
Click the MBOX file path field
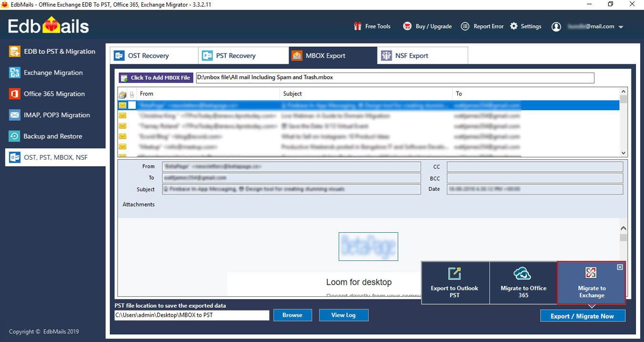click(395, 78)
